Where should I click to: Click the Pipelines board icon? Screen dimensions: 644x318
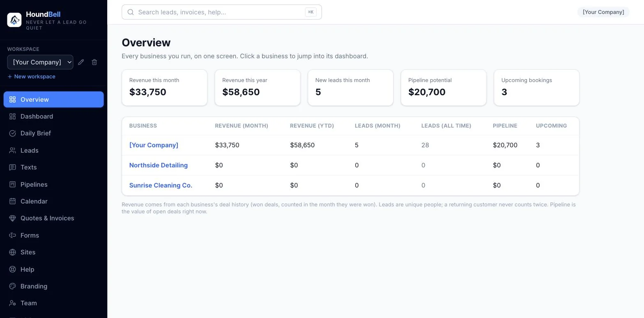[13, 184]
